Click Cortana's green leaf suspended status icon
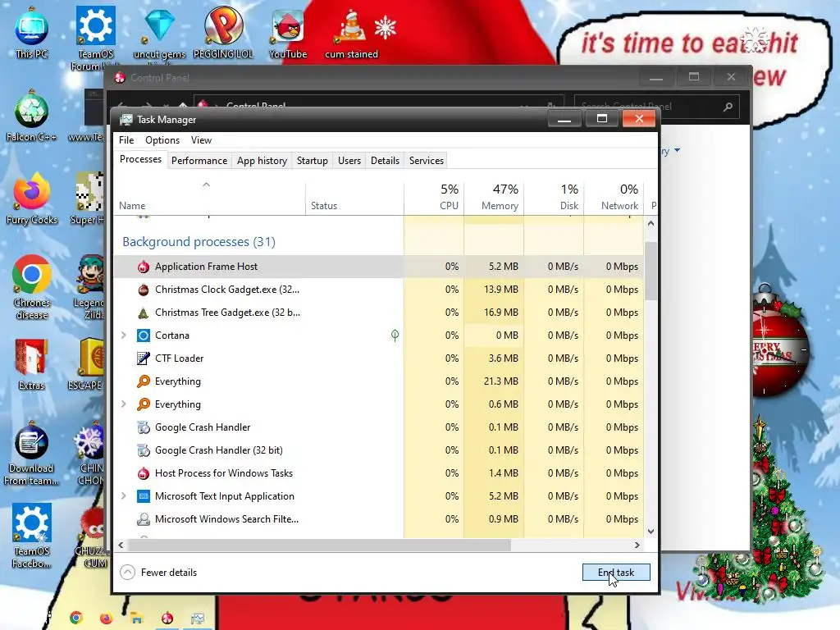Image resolution: width=840 pixels, height=630 pixels. 395,336
